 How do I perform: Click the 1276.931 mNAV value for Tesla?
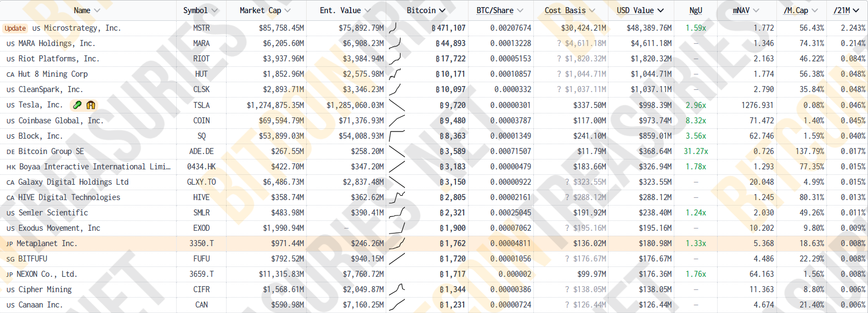coord(757,105)
